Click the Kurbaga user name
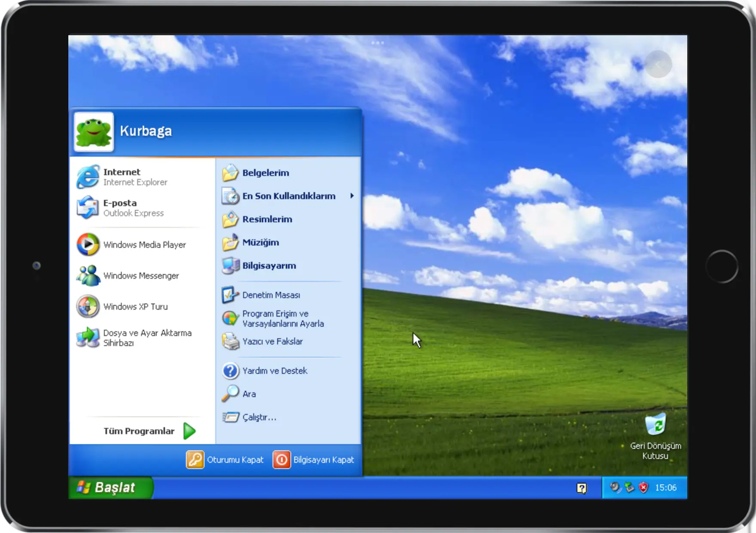 click(146, 131)
